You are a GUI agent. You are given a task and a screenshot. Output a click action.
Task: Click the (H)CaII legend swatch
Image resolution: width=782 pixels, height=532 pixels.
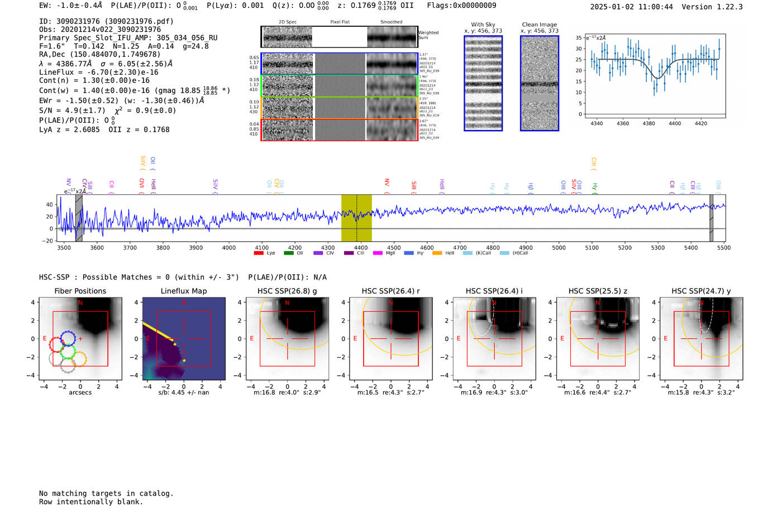point(504,253)
